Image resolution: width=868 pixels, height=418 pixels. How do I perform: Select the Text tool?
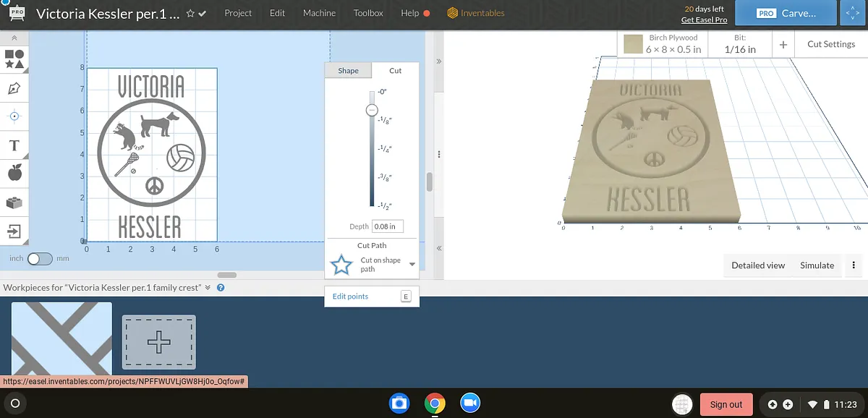click(14, 145)
